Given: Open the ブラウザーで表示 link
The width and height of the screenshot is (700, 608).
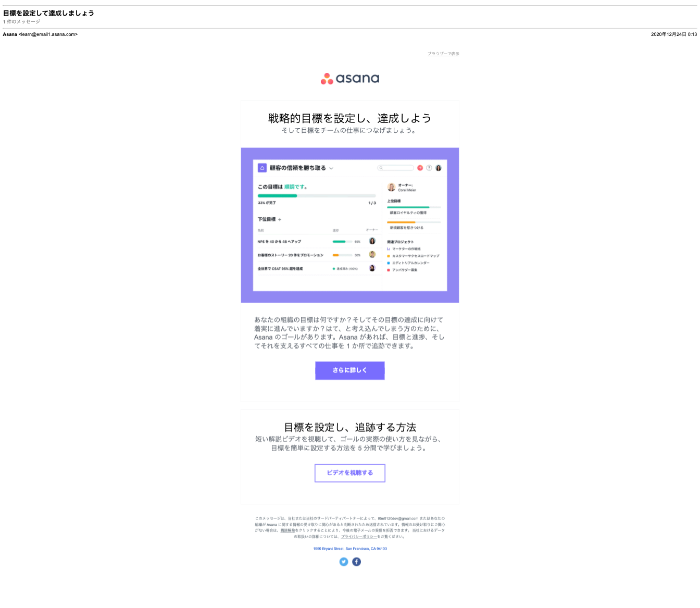Looking at the screenshot, I should pos(443,54).
